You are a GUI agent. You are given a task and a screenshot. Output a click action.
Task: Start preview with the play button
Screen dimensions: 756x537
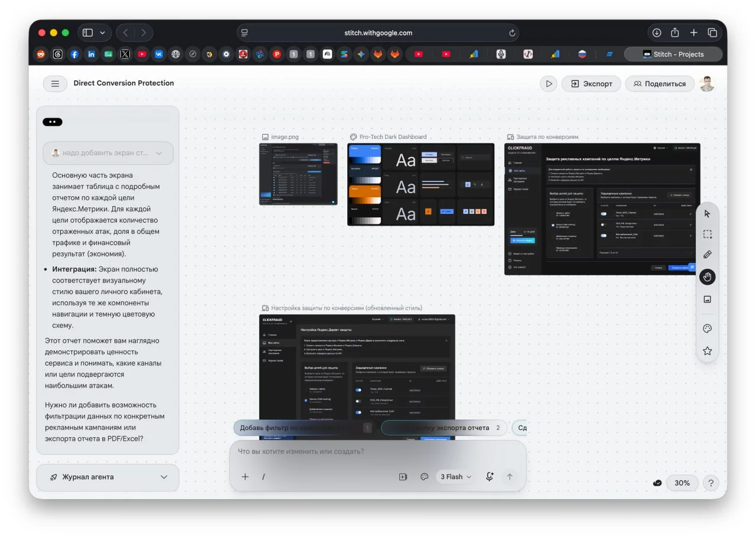pyautogui.click(x=549, y=84)
